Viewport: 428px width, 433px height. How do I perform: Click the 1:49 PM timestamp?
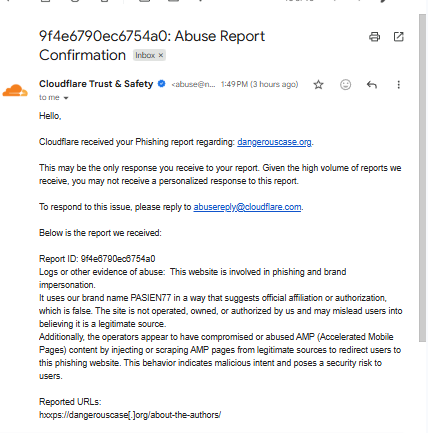click(x=259, y=84)
